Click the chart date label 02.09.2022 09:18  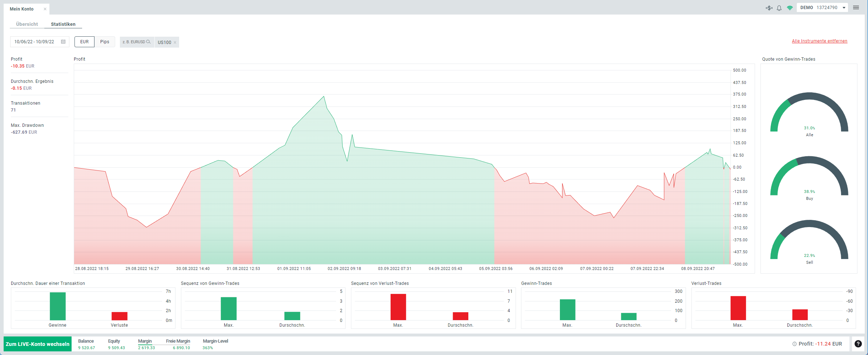click(x=344, y=269)
